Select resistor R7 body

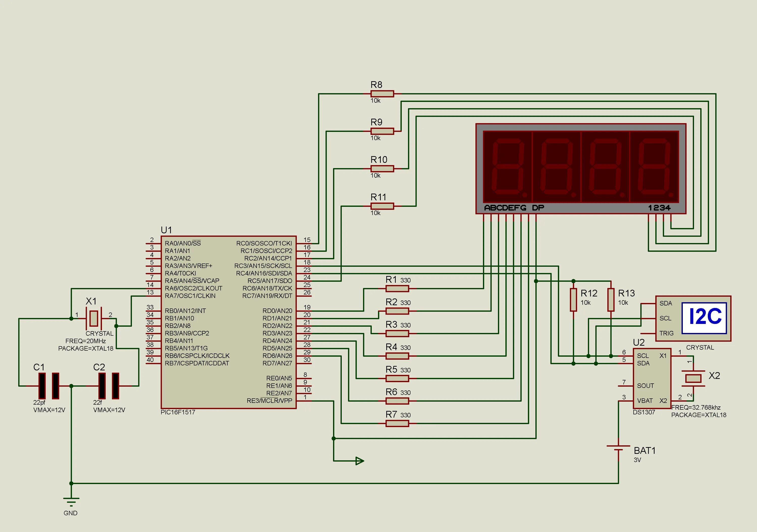click(x=397, y=424)
